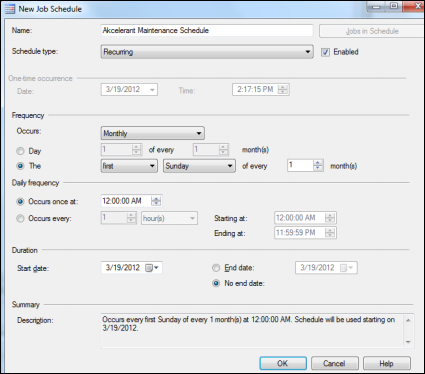Open the Sunday weekday dropdown
The width and height of the screenshot is (425, 374).
click(199, 166)
